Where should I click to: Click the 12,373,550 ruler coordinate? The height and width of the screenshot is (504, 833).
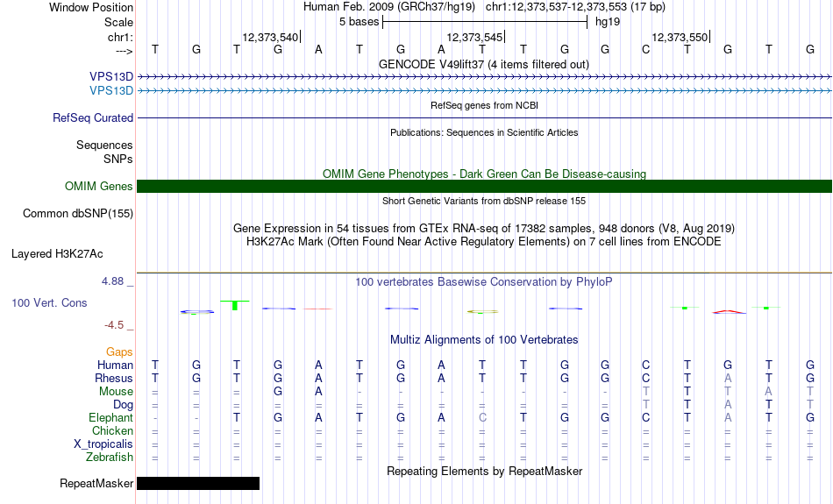(x=680, y=37)
